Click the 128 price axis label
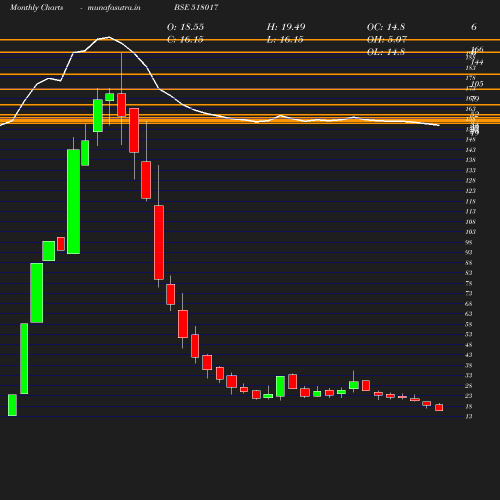 point(470,180)
